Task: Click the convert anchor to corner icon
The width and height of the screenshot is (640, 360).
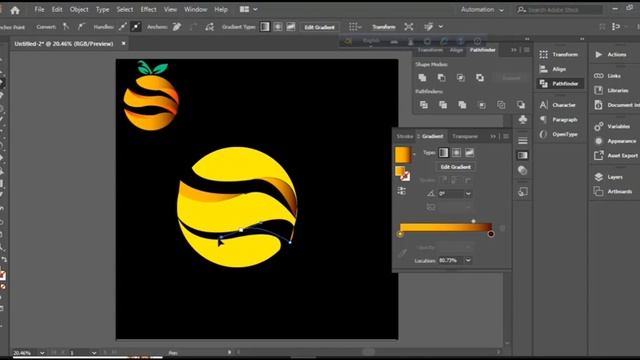Action: (x=66, y=27)
